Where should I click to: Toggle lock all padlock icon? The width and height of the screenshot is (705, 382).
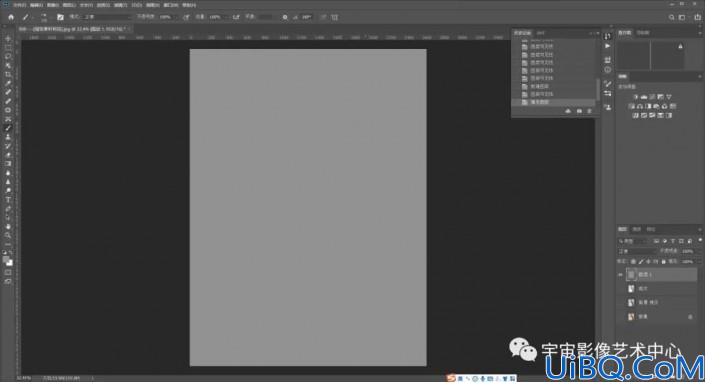[x=663, y=261]
